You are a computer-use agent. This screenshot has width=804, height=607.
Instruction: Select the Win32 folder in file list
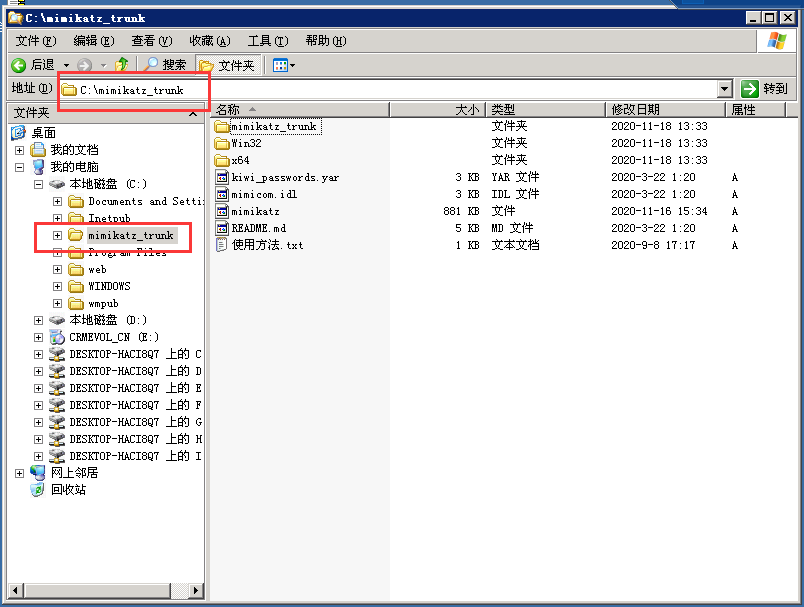pyautogui.click(x=238, y=143)
